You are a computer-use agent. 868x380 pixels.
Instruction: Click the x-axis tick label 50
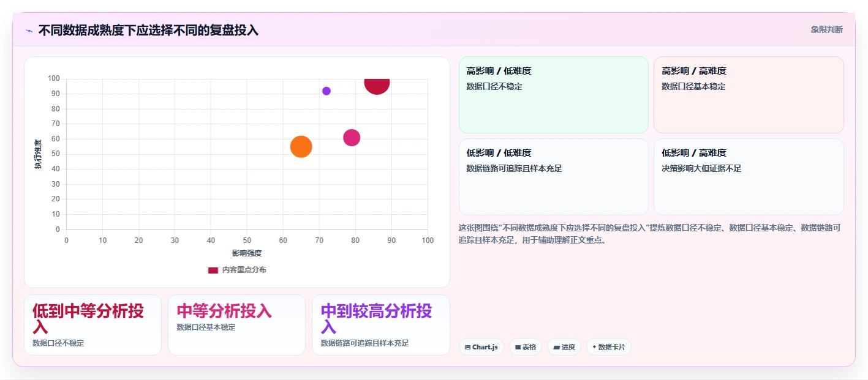[x=247, y=240]
